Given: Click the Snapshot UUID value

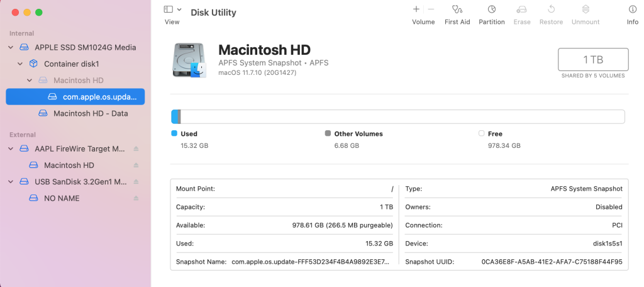Looking at the screenshot, I should (552, 261).
